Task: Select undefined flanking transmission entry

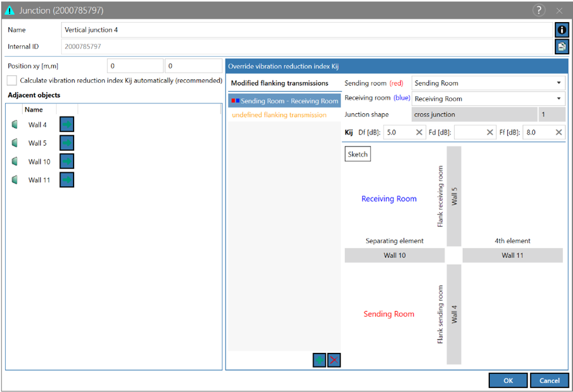Action: click(x=279, y=115)
